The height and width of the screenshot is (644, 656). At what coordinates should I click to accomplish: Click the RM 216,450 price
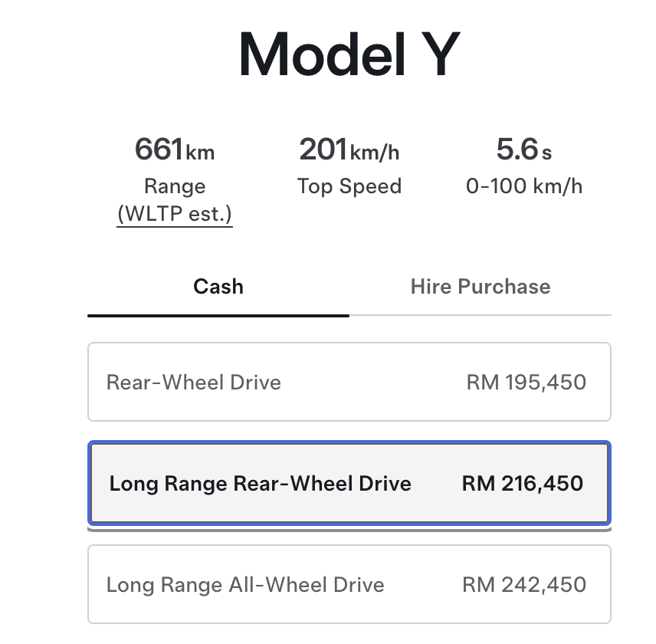point(523,483)
